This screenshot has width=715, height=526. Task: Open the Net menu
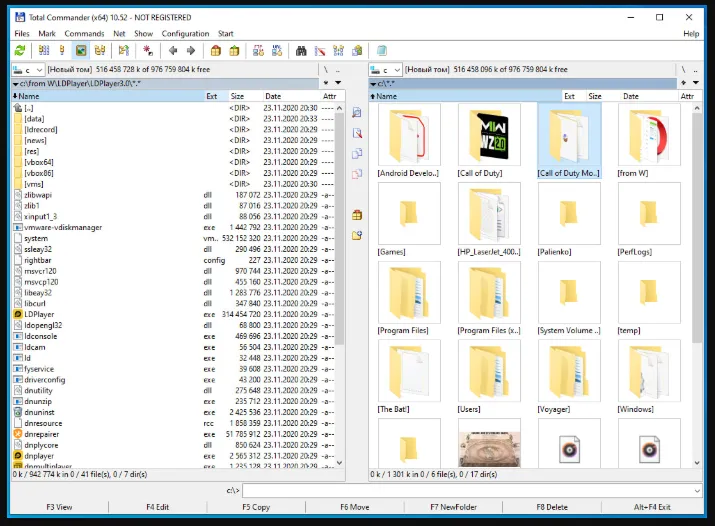(x=119, y=34)
